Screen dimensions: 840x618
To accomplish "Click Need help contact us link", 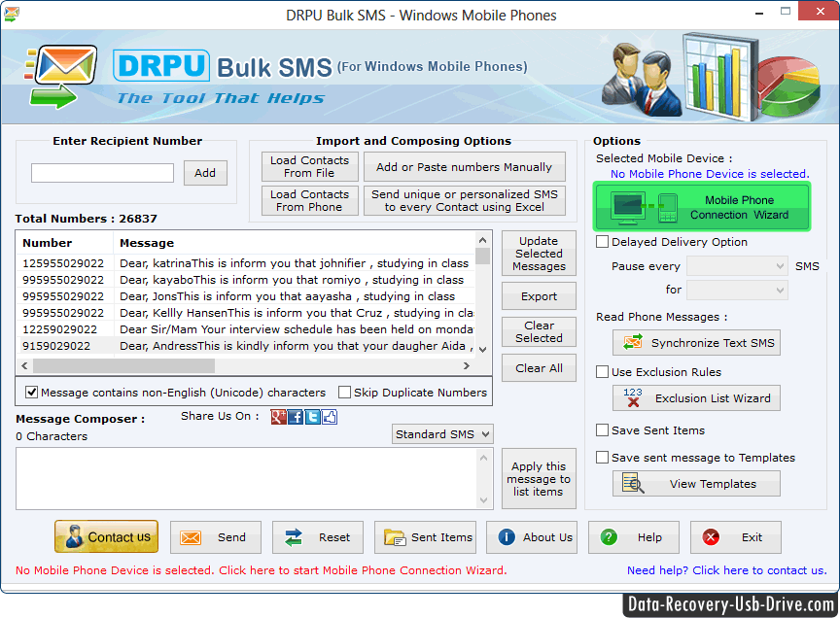I will coord(727,570).
